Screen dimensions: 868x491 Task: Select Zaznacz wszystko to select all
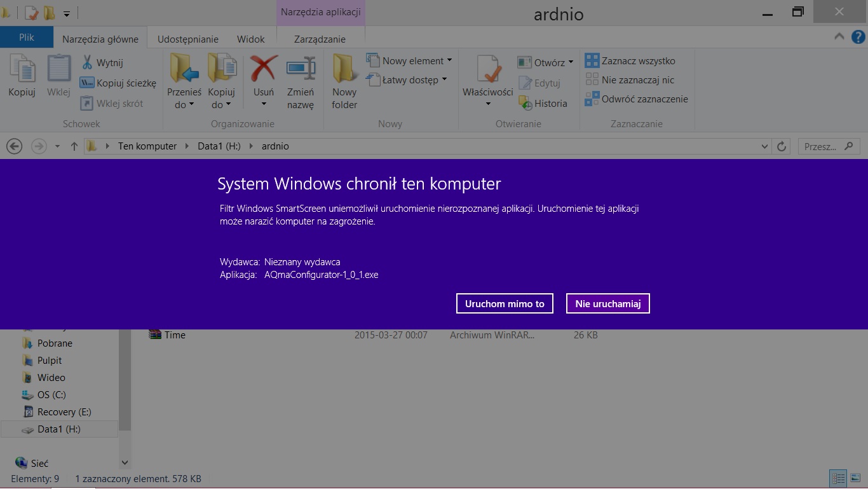pyautogui.click(x=630, y=61)
